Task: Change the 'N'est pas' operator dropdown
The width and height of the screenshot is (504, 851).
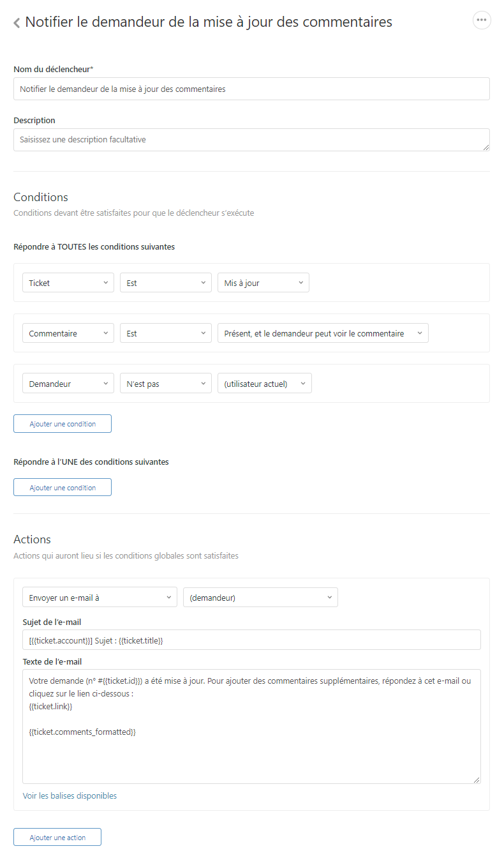Action: tap(166, 384)
